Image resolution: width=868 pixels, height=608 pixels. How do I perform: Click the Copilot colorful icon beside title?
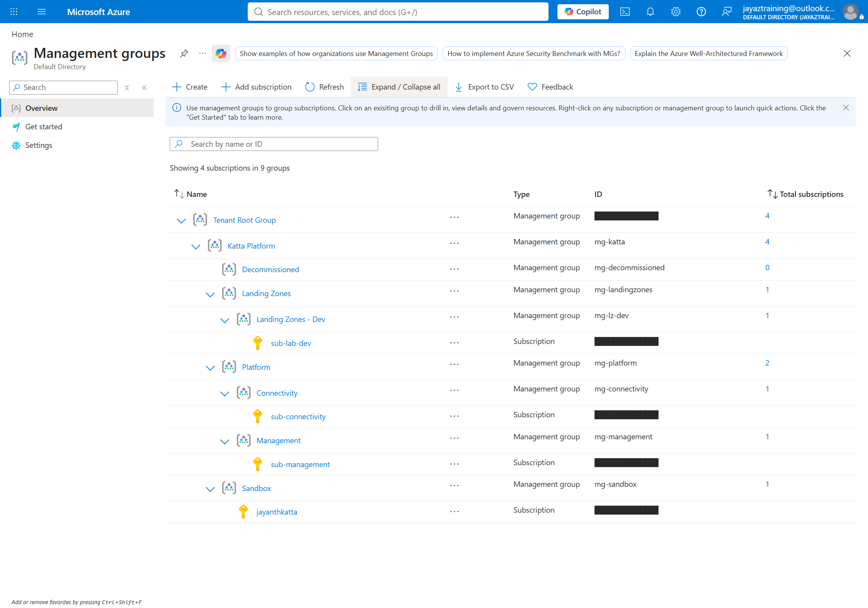pyautogui.click(x=221, y=53)
